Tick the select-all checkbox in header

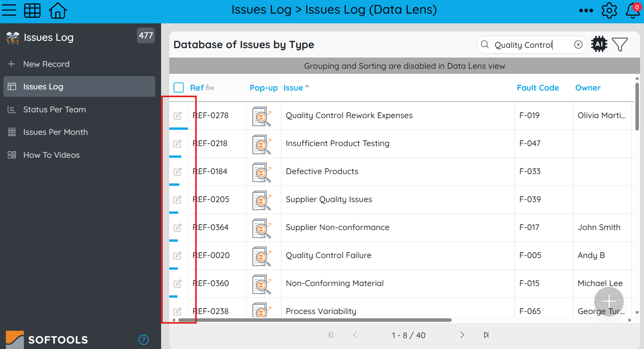coord(179,87)
